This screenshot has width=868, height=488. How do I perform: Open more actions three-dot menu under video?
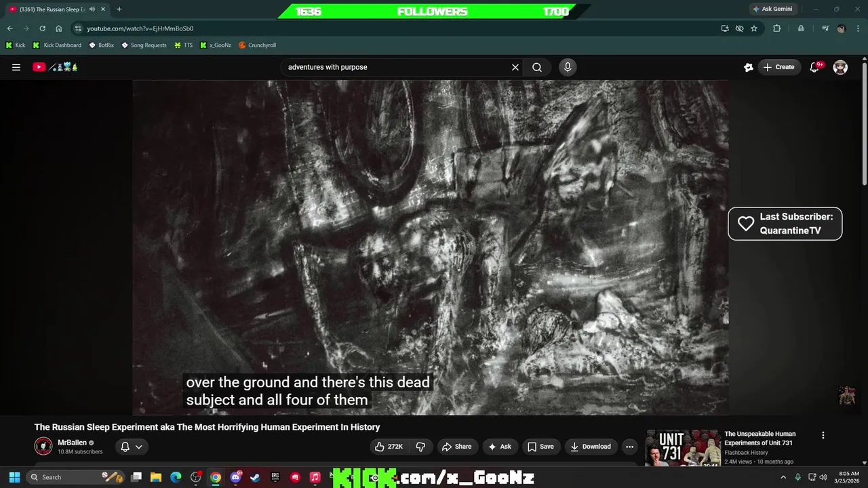(629, 447)
